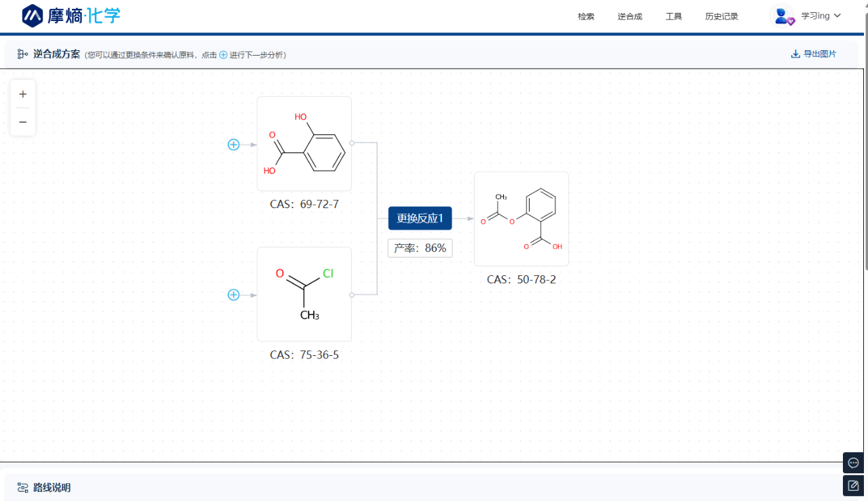Click the zoom in plus button

[22, 94]
